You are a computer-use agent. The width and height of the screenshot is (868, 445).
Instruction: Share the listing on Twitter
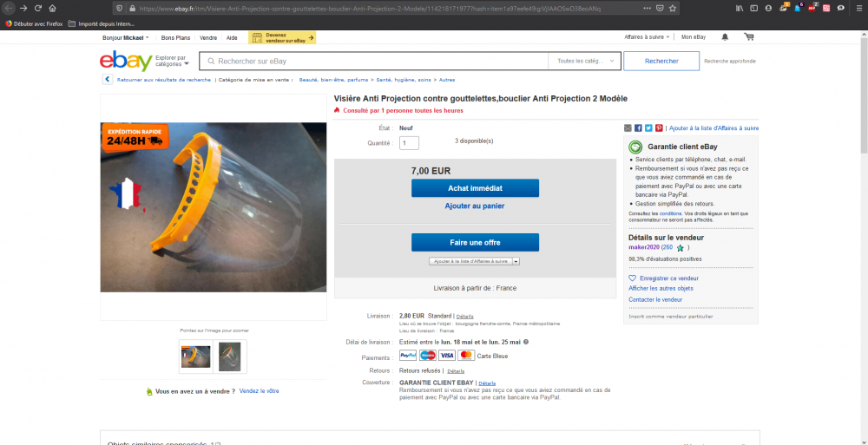(x=648, y=128)
